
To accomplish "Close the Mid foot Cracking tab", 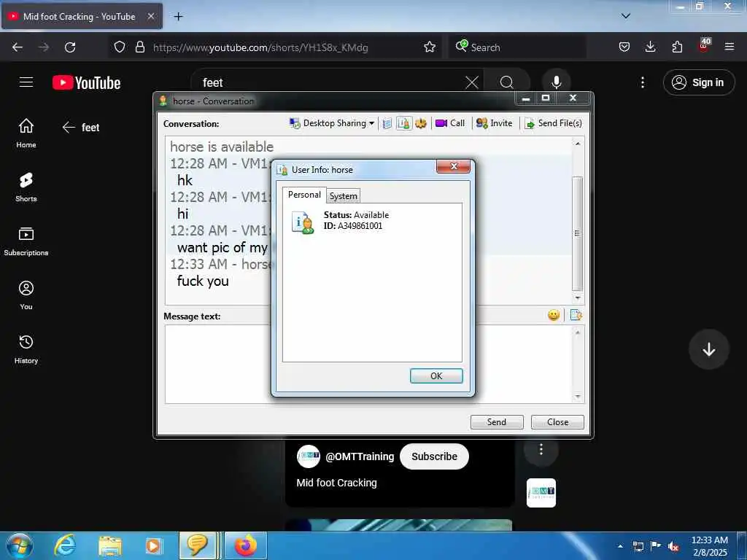I will point(150,16).
